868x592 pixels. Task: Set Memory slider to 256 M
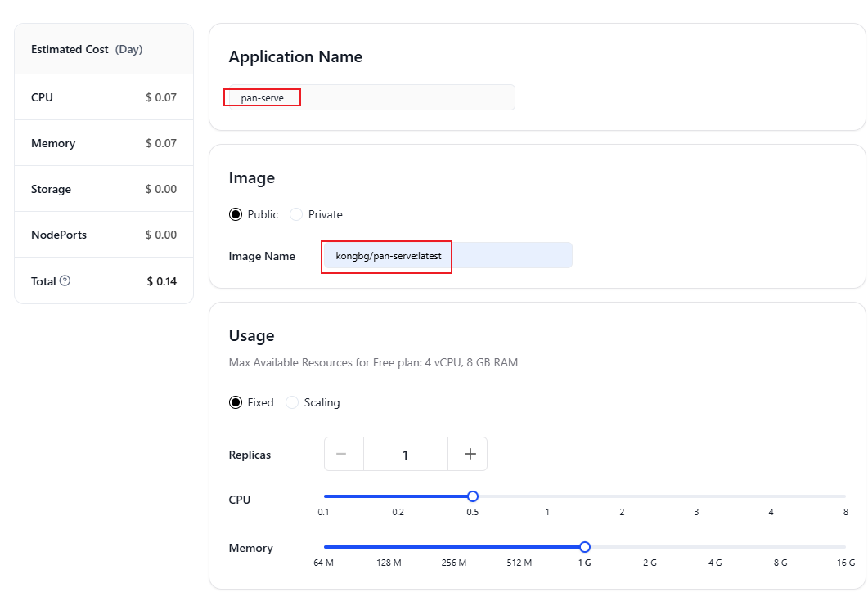coord(453,547)
